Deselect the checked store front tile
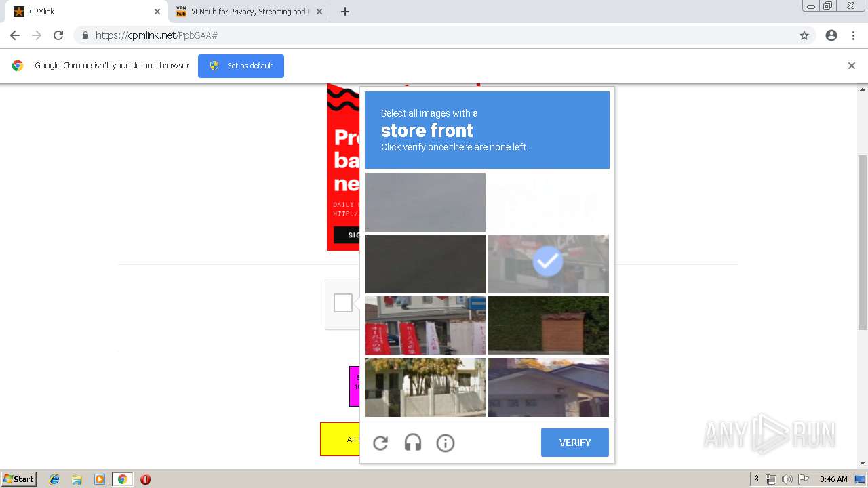868x488 pixels. (x=548, y=264)
